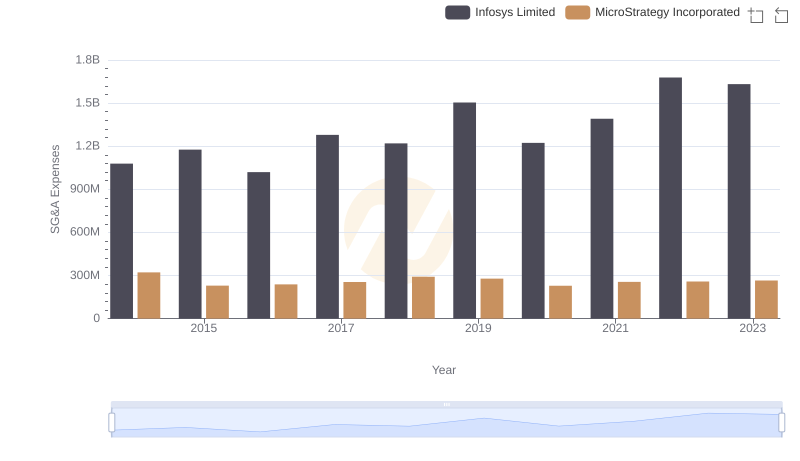Screen dimensions: 800x461
Task: Click the 1.5B y-axis label
Action: tap(87, 103)
